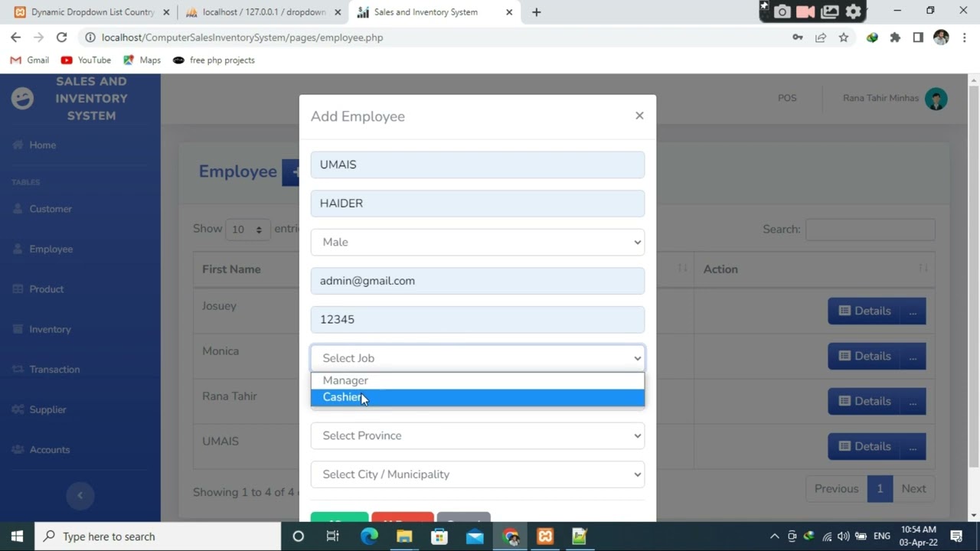The image size is (980, 551).
Task: Open Home in sidebar
Action: tap(34, 145)
